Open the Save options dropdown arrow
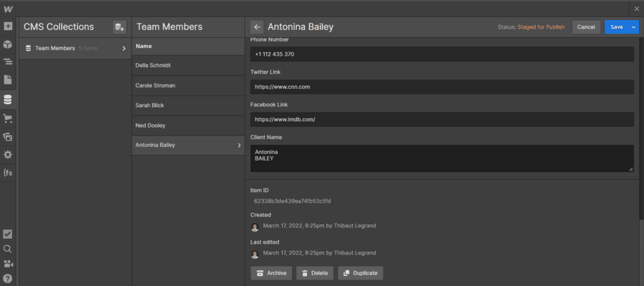This screenshot has height=286, width=644. [633, 27]
